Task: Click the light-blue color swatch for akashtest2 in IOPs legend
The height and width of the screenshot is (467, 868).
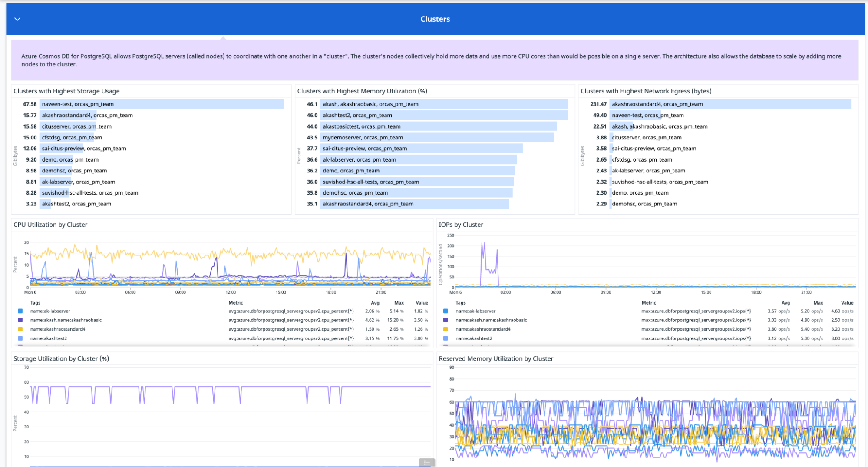Action: click(445, 338)
